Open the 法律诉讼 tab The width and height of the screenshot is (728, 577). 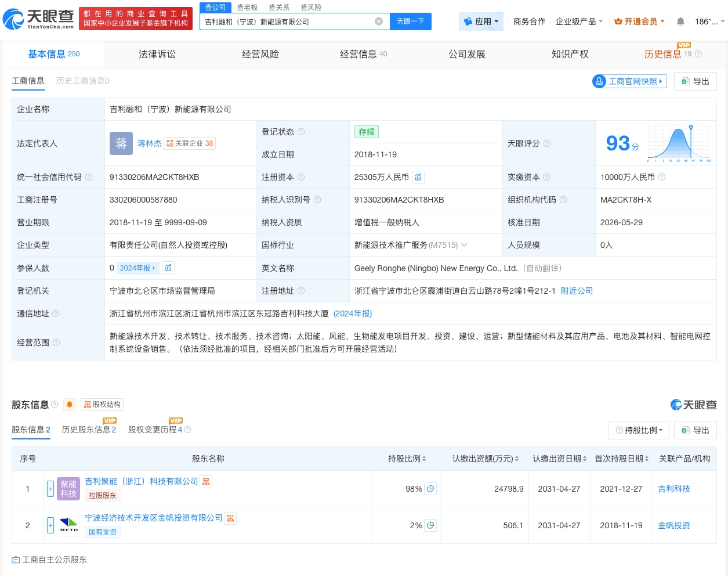[157, 54]
